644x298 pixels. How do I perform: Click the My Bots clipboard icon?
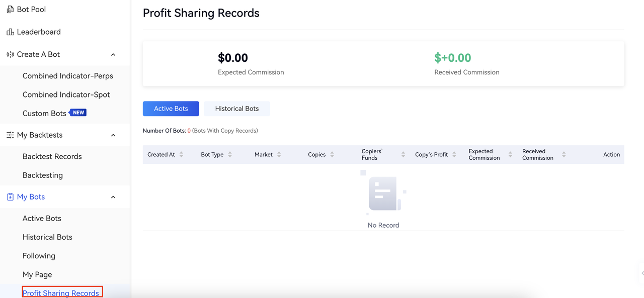pyautogui.click(x=10, y=197)
